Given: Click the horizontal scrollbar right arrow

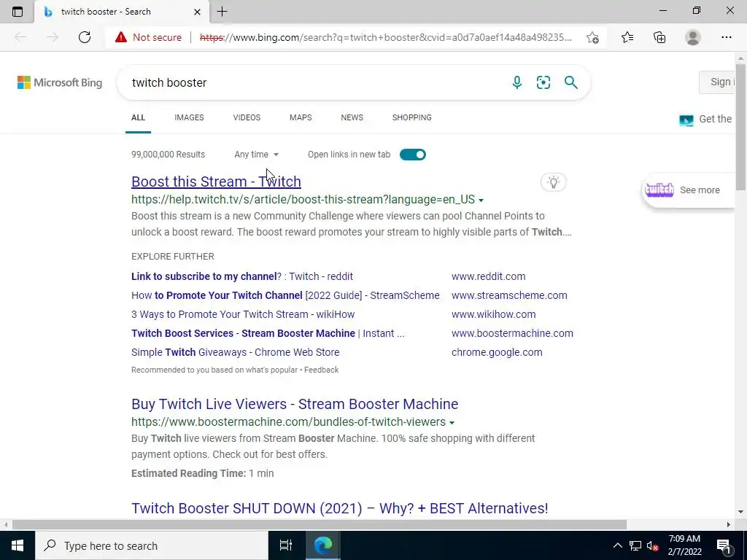Looking at the screenshot, I should 729,525.
